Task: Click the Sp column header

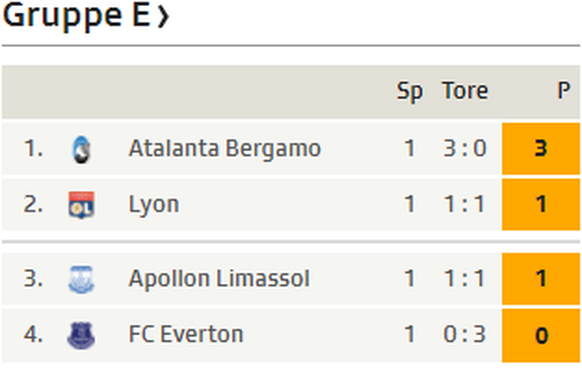Action: (409, 91)
